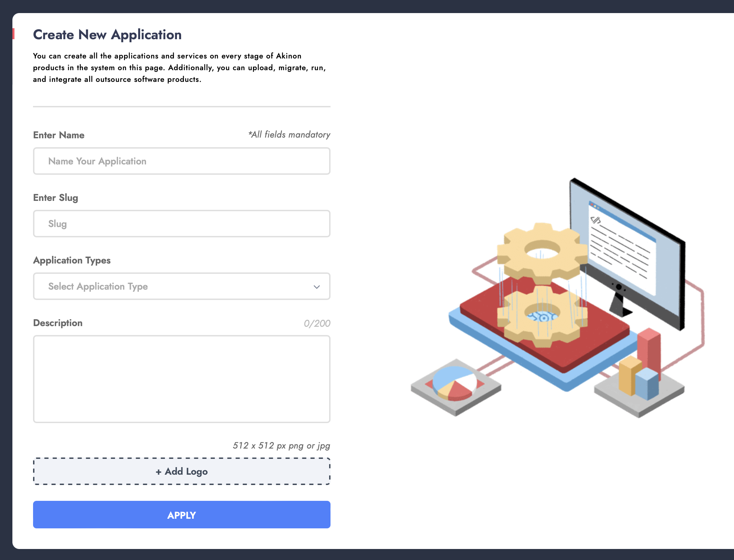Click the pie chart illustration tile
The image size is (734, 560).
pos(456,387)
